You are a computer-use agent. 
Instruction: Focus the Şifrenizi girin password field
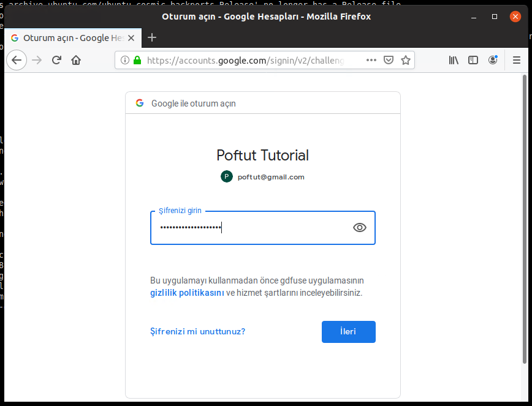263,228
